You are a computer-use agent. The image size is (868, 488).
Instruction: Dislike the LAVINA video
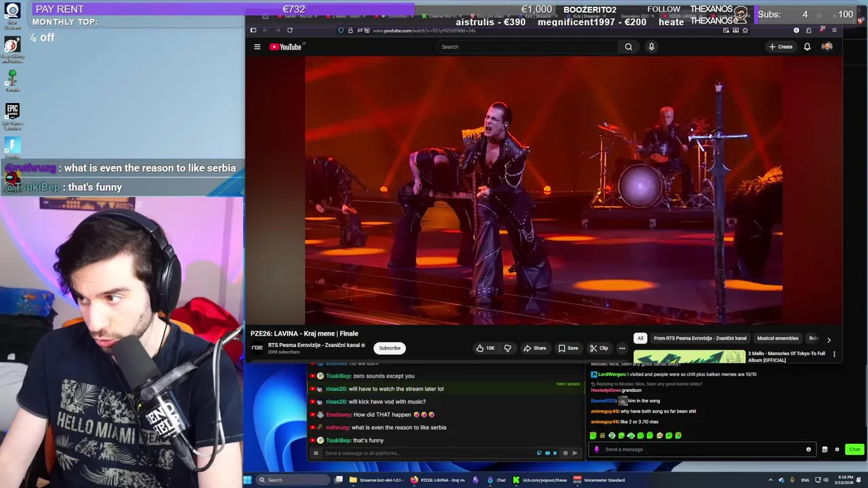507,348
